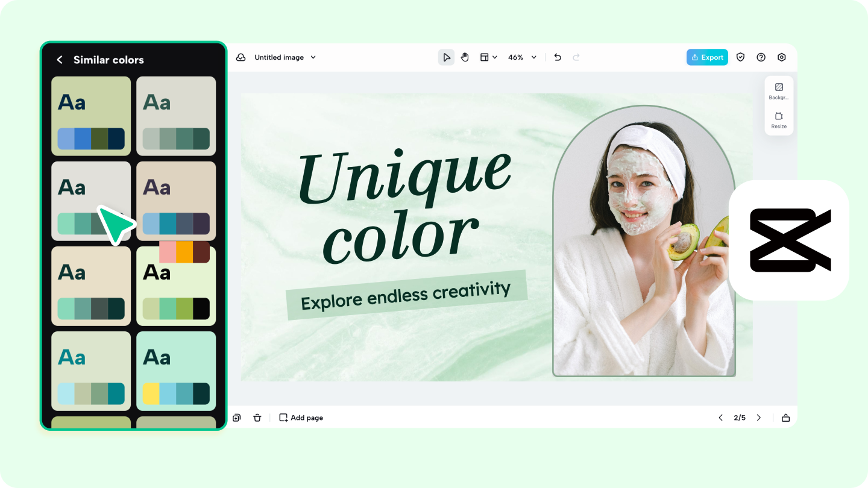The height and width of the screenshot is (488, 868).
Task: Click the Export button
Action: point(706,57)
